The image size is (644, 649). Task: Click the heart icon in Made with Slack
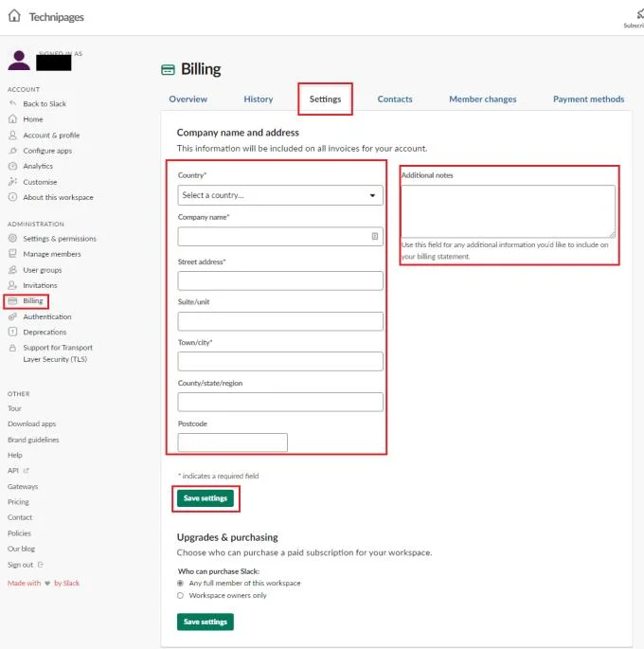47,584
